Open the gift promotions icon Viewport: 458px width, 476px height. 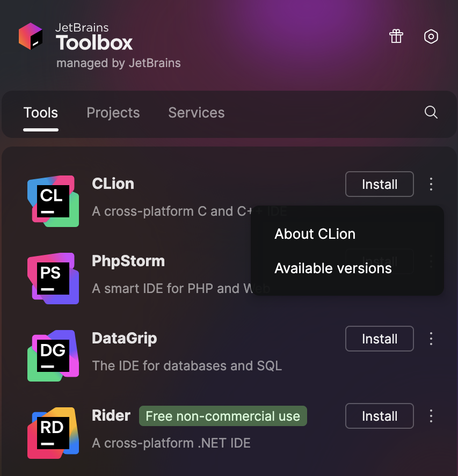[396, 36]
